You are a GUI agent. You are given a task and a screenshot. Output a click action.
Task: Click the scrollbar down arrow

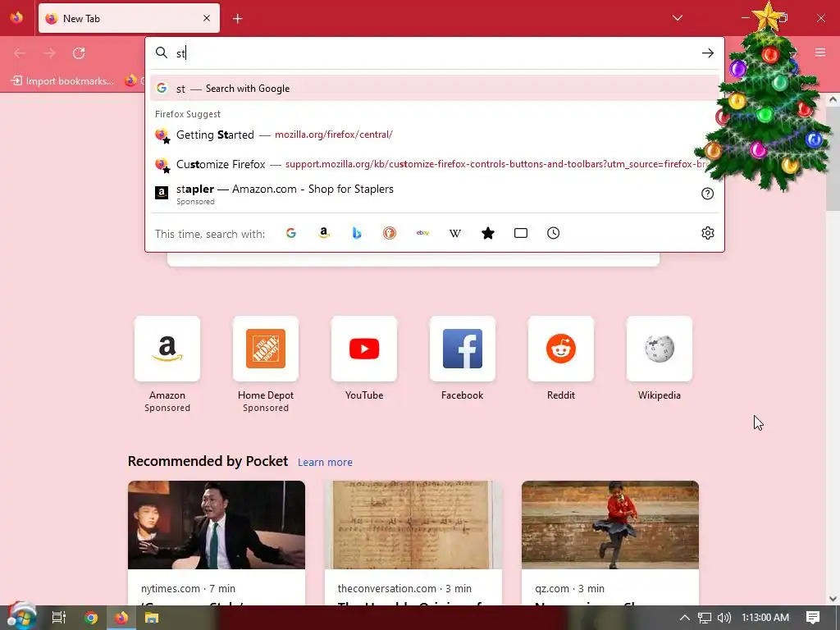tap(833, 599)
